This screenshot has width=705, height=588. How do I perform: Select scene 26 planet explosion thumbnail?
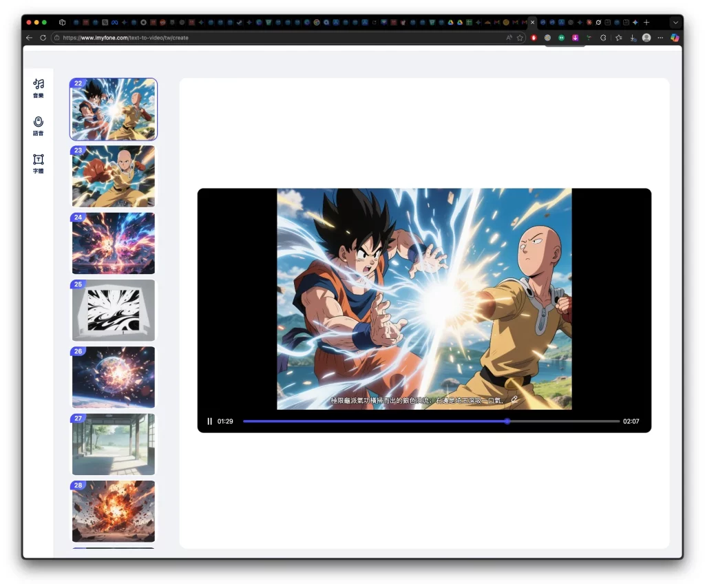[114, 377]
